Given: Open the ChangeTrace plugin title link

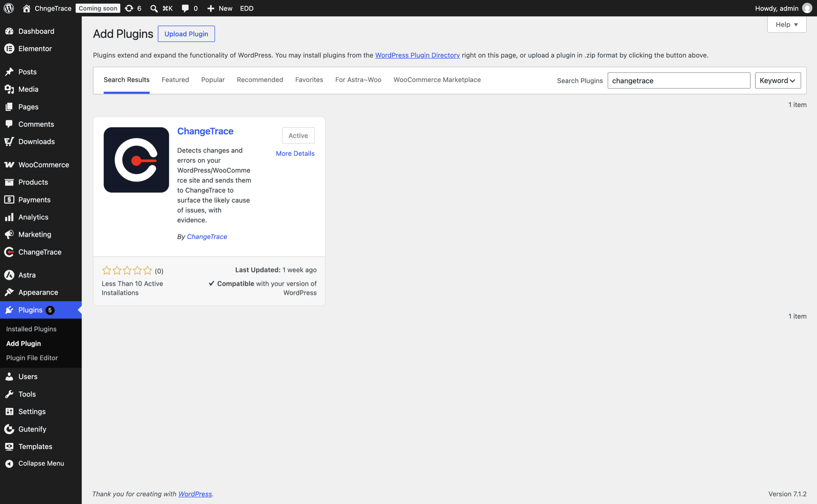Looking at the screenshot, I should 205,131.
